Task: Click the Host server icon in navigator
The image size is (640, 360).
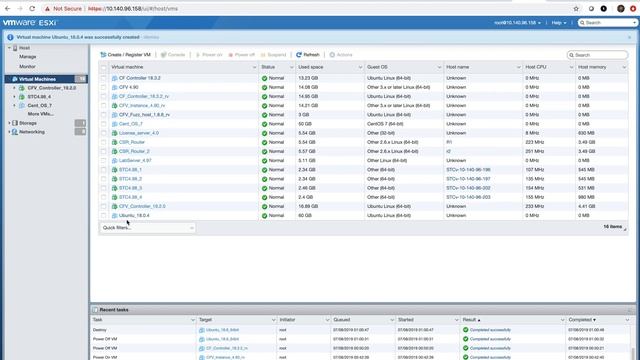Action: (x=15, y=48)
